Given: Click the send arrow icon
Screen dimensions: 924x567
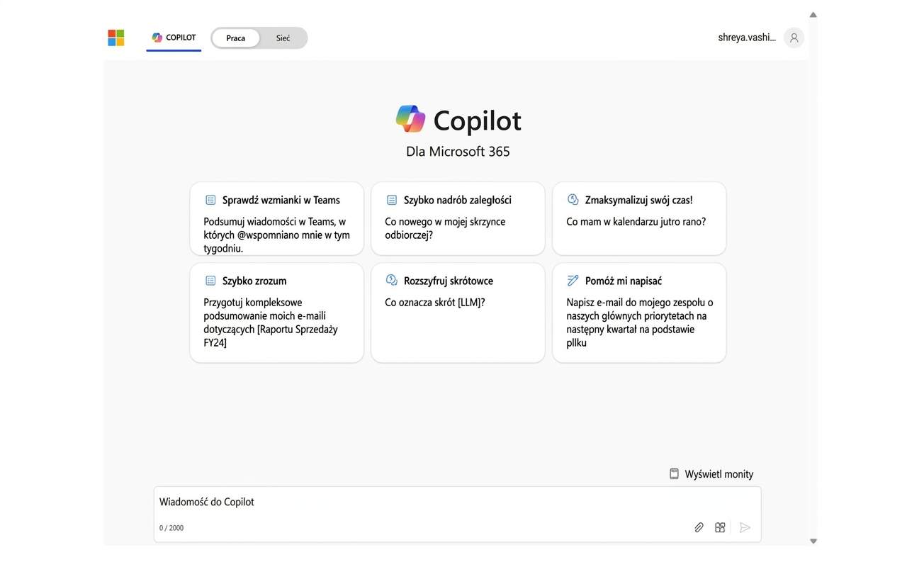Looking at the screenshot, I should pyautogui.click(x=745, y=527).
